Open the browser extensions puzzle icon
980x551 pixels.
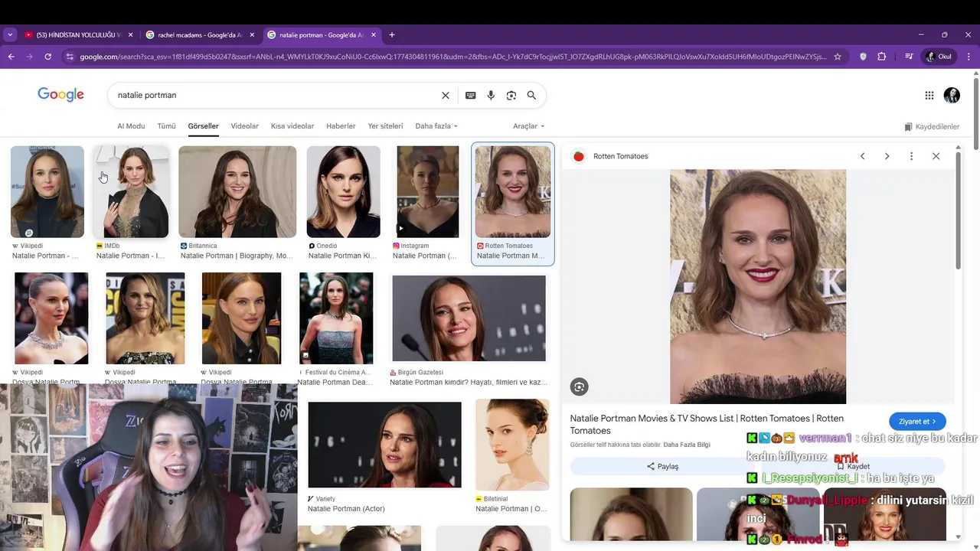(x=881, y=57)
